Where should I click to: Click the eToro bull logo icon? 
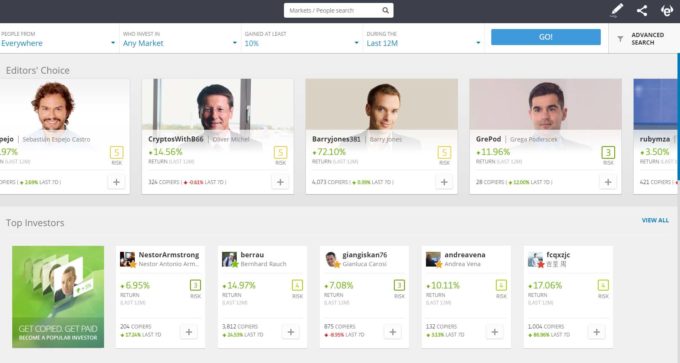click(x=667, y=10)
